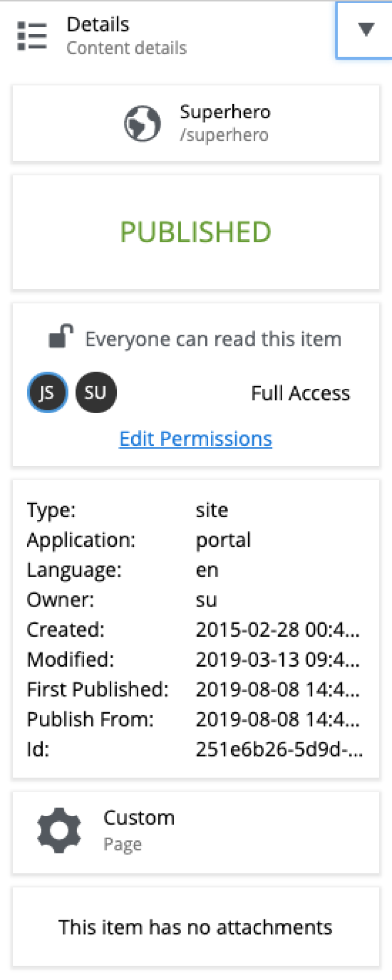Select the SU user avatar
The height and width of the screenshot is (980, 392).
coord(95,392)
